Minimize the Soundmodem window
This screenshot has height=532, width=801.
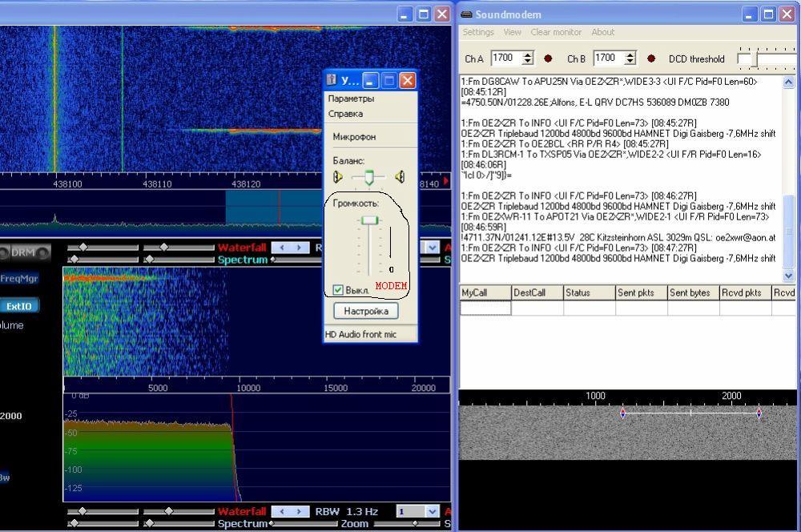750,14
